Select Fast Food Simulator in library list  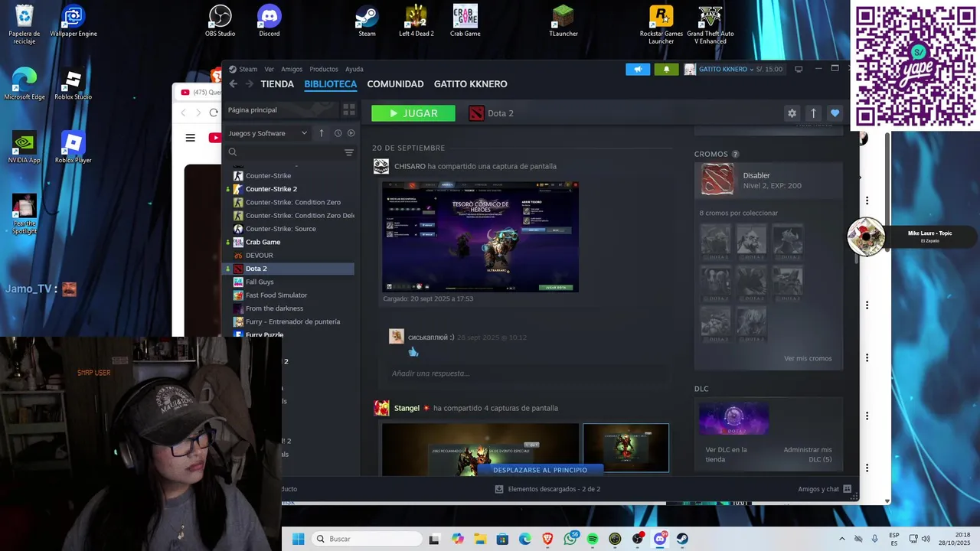(276, 295)
